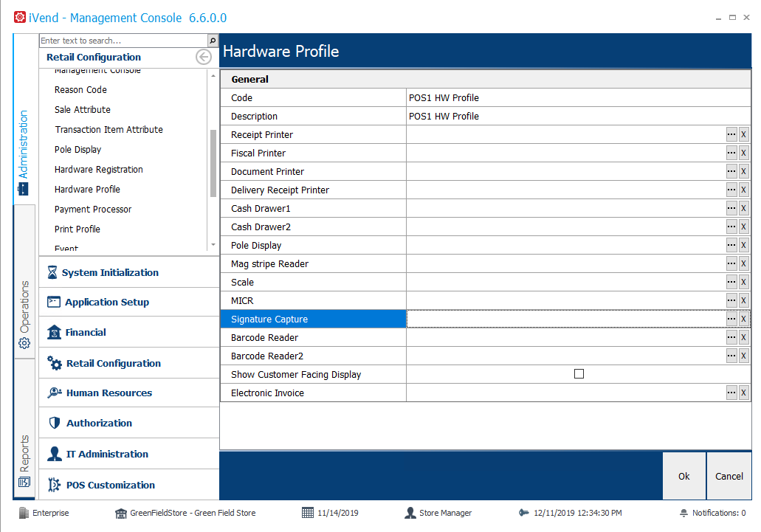761x532 pixels.
Task: Clear the MICR field with its X button
Action: (x=743, y=300)
